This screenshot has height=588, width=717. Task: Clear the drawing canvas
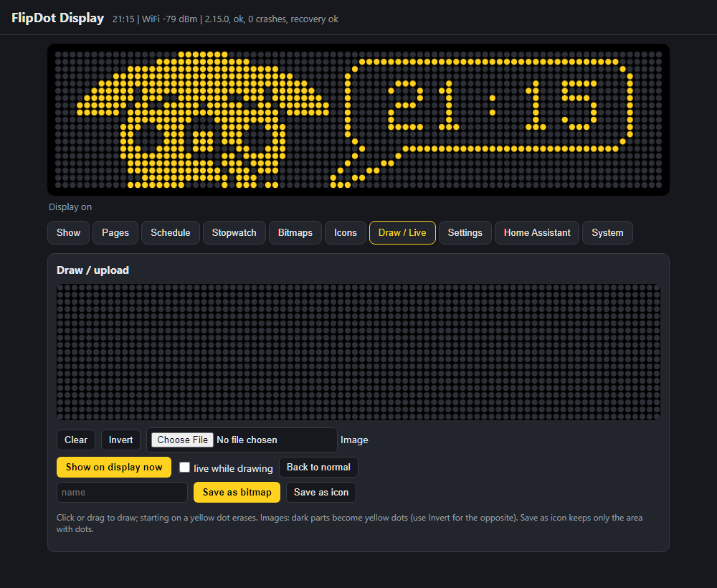point(76,440)
